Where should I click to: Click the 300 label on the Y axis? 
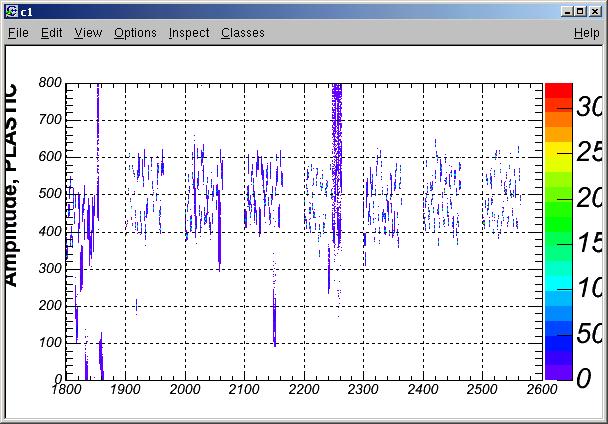pos(50,268)
